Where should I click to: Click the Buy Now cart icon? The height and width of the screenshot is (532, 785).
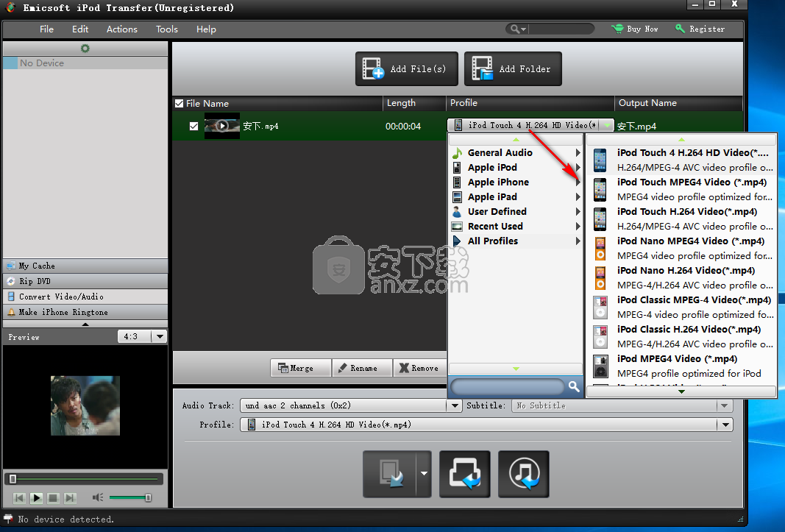617,29
